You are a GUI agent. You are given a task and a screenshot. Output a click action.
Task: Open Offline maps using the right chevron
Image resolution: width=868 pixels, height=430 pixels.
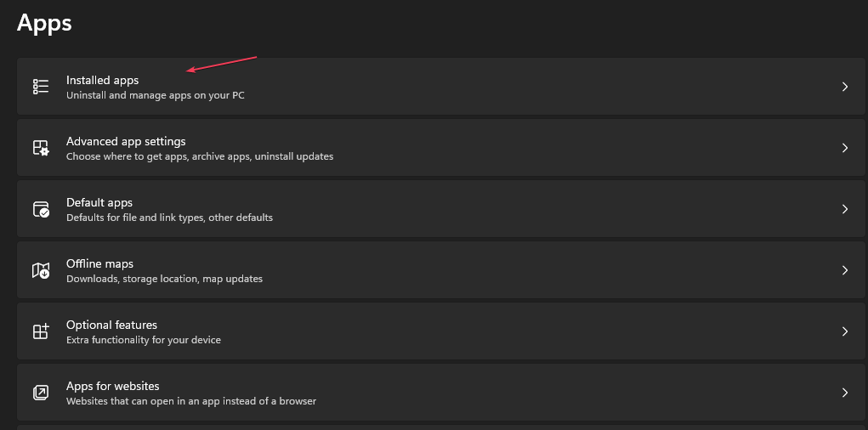point(845,270)
